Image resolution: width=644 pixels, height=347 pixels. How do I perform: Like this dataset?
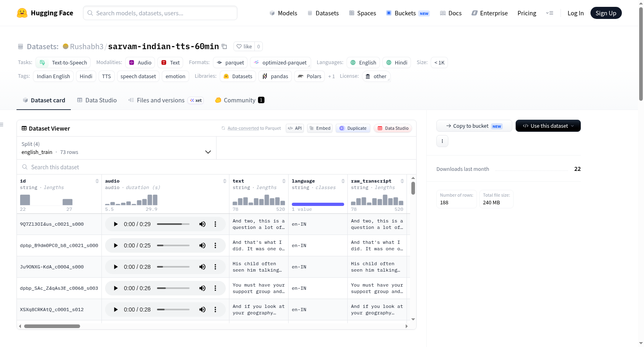[x=244, y=46]
